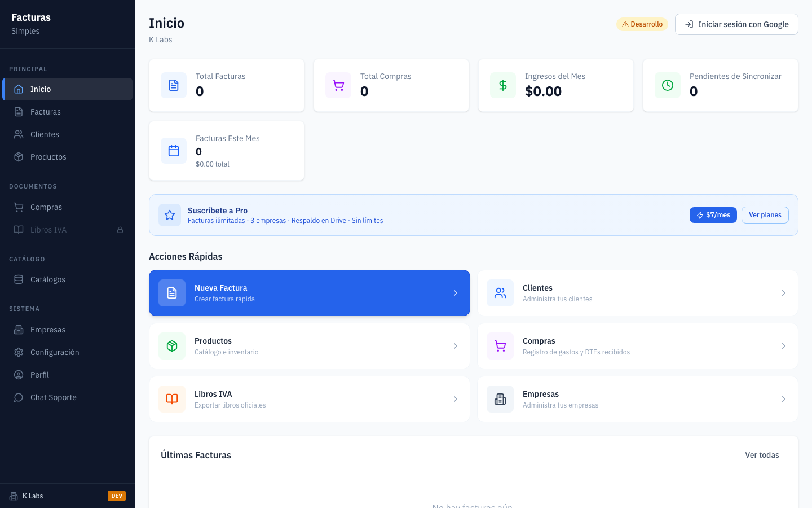
Task: Click the gear icon beside Configuración
Action: (x=19, y=352)
